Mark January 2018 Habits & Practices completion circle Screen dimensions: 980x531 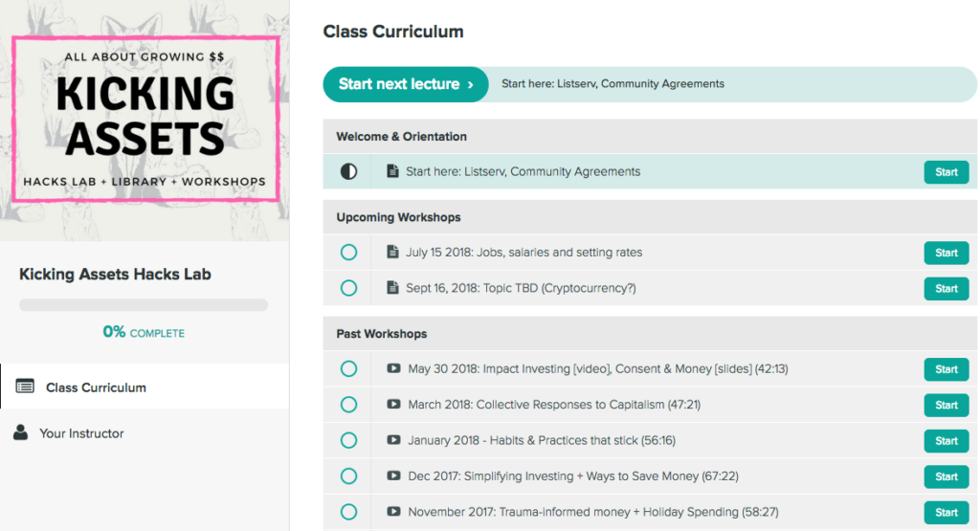click(348, 440)
